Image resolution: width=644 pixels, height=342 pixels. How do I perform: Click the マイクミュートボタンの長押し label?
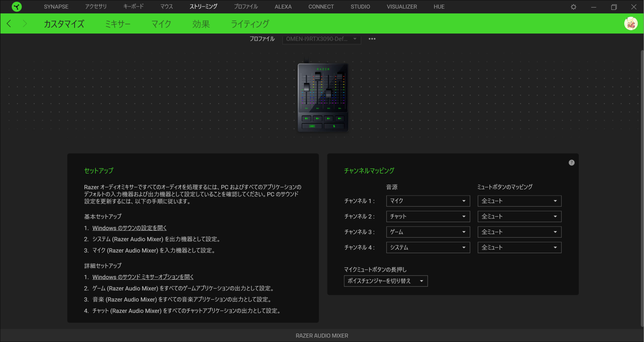pyautogui.click(x=375, y=270)
